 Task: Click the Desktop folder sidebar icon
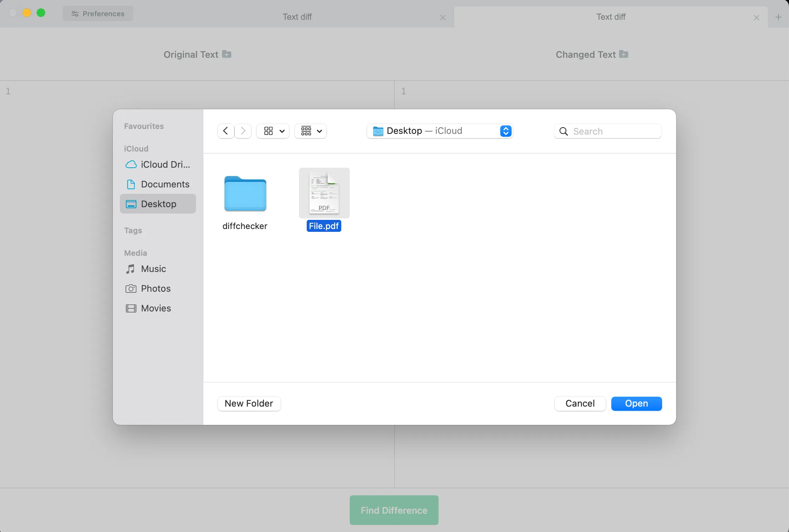click(x=130, y=204)
